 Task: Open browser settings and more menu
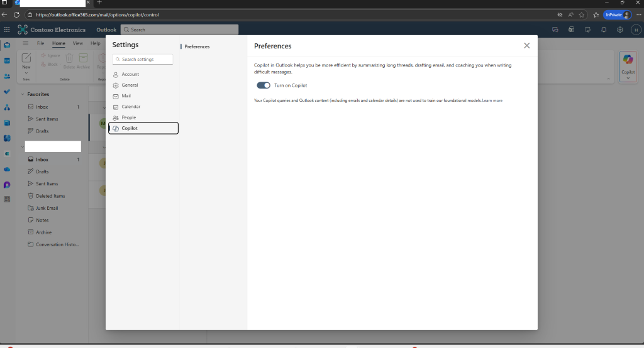click(639, 15)
